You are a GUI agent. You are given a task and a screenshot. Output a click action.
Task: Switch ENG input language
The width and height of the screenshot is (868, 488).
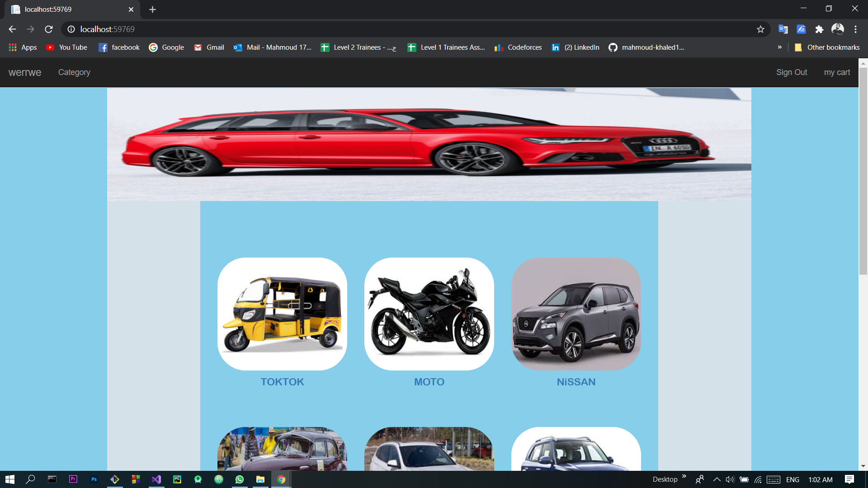[793, 479]
